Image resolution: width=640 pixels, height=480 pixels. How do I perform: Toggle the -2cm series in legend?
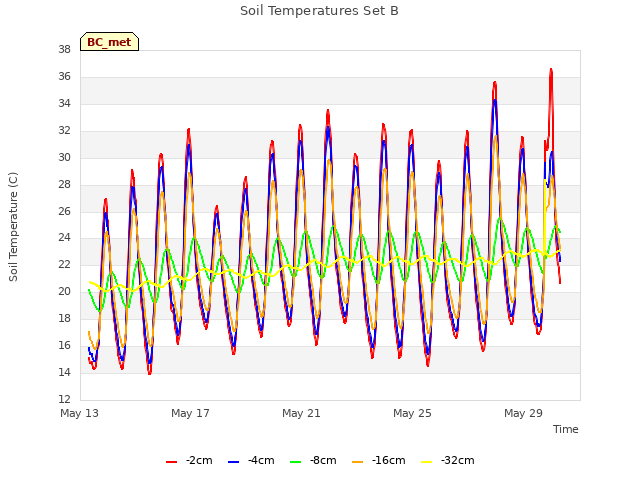189,461
